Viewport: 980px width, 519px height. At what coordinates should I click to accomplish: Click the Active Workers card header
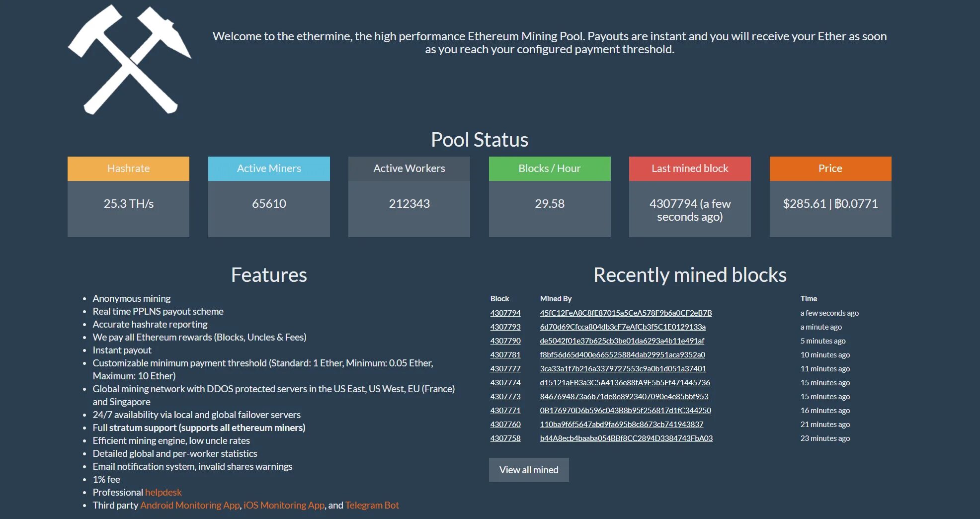point(409,169)
